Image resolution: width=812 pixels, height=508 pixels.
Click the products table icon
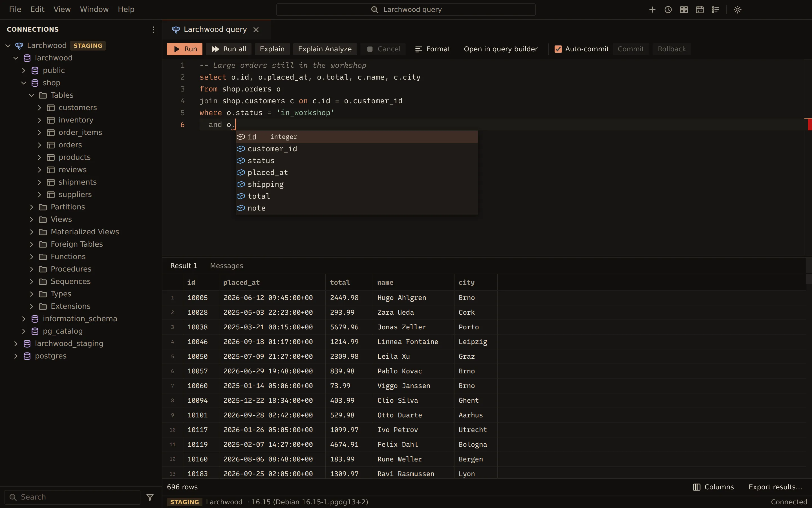(51, 157)
